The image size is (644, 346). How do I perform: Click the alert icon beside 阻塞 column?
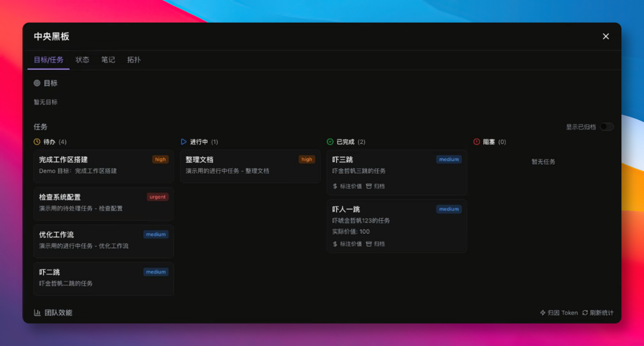(475, 141)
